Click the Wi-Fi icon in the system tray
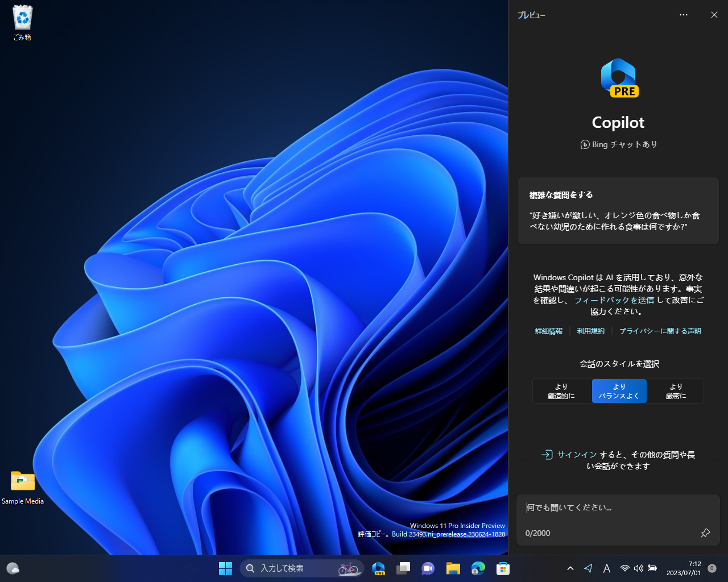Image resolution: width=728 pixels, height=582 pixels. point(624,568)
